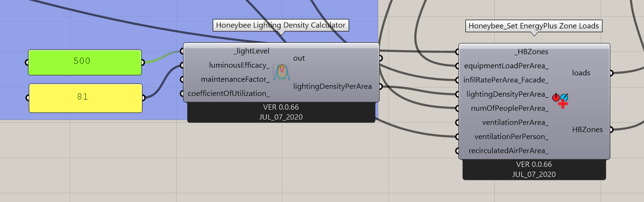Click the coefficientOfUtilization_ input label
The width and height of the screenshot is (644, 202).
[229, 93]
